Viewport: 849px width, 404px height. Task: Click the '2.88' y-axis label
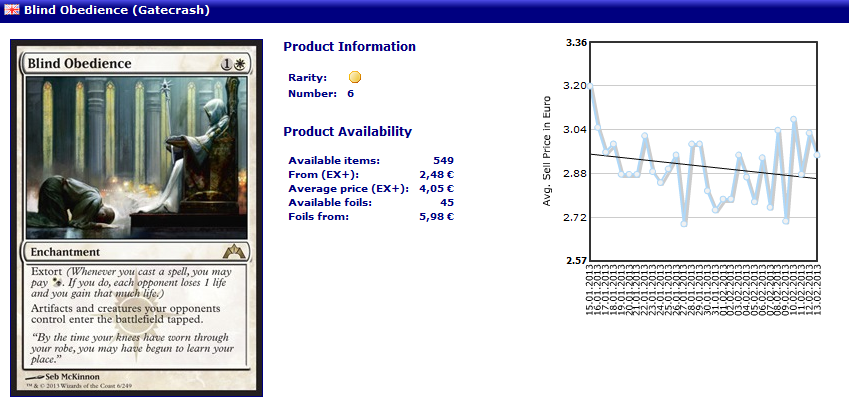coord(576,173)
